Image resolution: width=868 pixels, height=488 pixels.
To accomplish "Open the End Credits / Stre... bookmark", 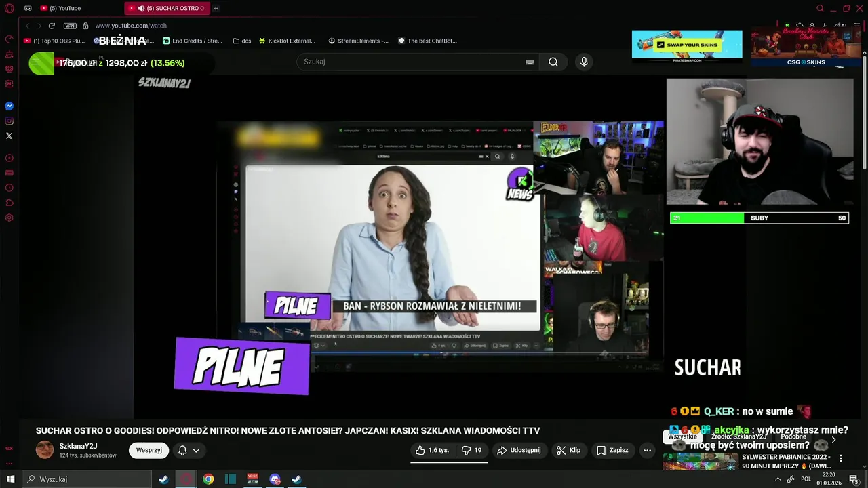I will coord(193,41).
